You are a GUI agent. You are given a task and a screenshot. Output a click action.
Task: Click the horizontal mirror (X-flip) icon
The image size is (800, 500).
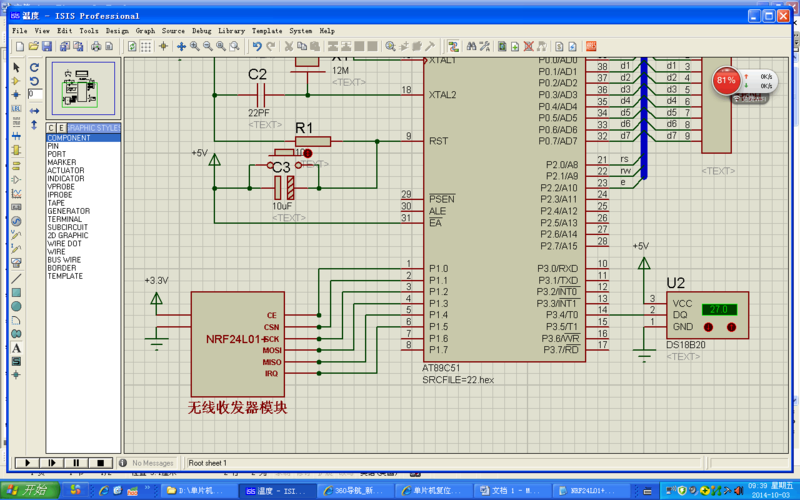point(34,111)
